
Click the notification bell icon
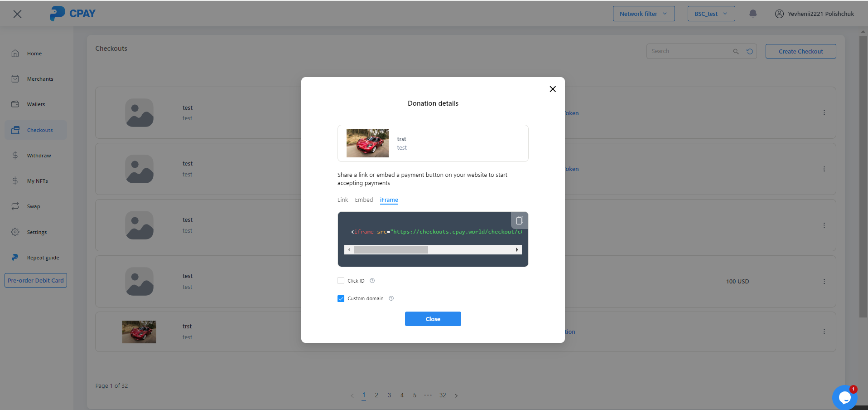753,14
